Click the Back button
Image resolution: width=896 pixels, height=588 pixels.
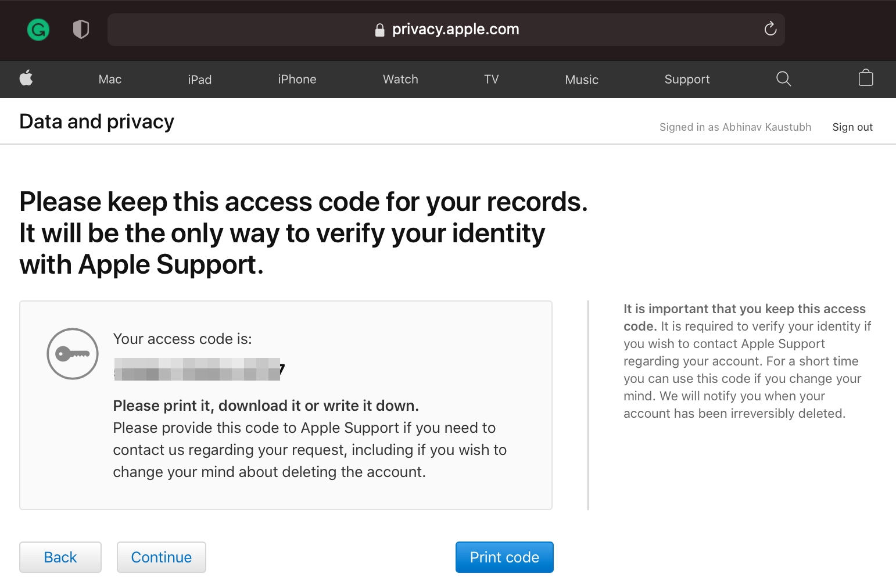pyautogui.click(x=60, y=557)
